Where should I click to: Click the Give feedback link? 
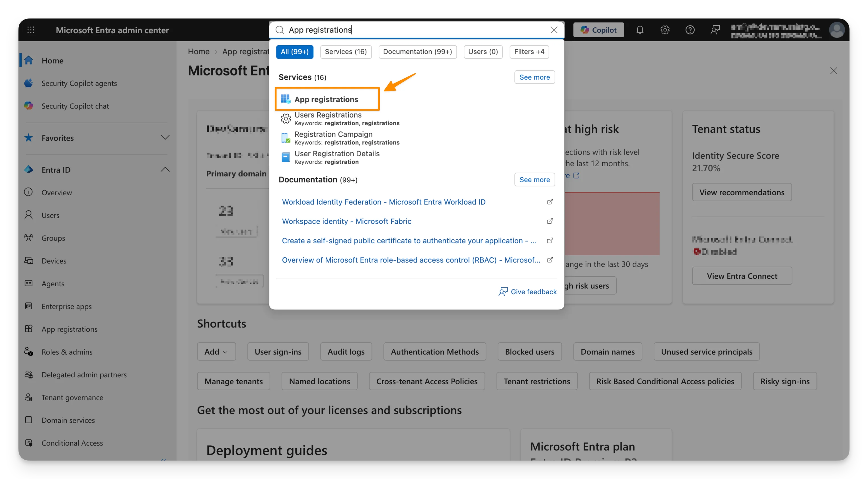tap(527, 291)
